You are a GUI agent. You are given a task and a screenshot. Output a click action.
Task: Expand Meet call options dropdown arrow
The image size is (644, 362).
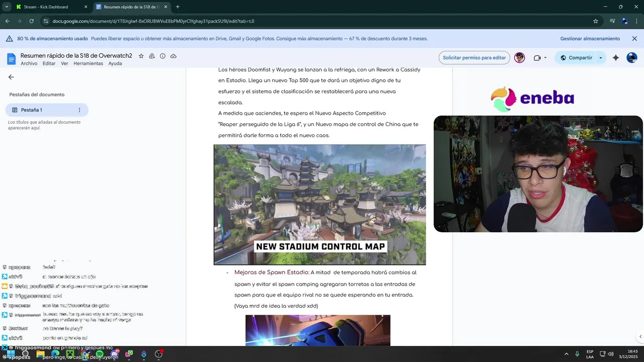(545, 58)
